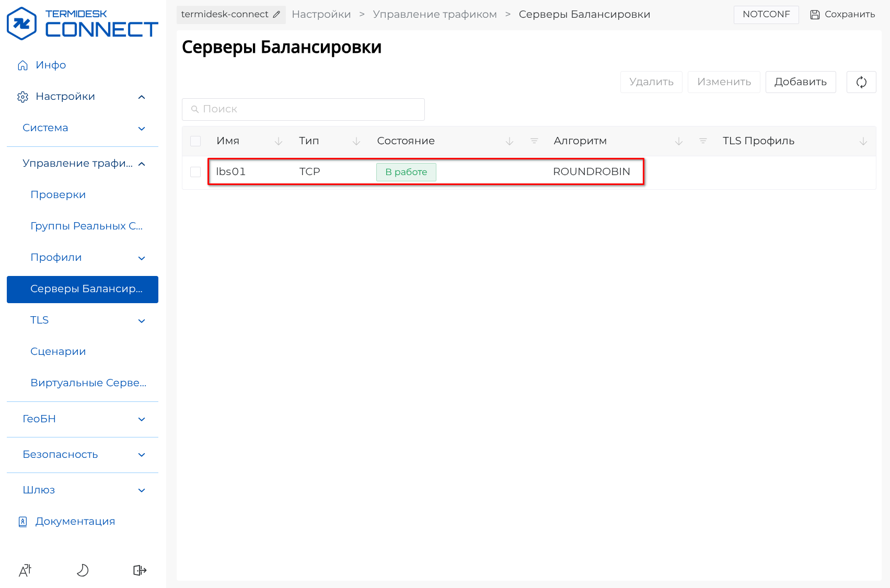Collapse the Настройки menu

141,97
